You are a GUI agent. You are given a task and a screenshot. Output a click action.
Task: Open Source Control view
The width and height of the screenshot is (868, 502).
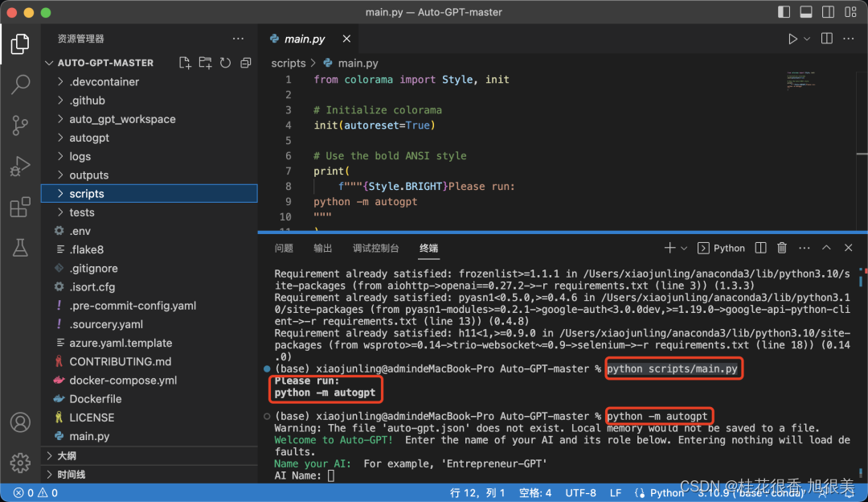(x=20, y=125)
